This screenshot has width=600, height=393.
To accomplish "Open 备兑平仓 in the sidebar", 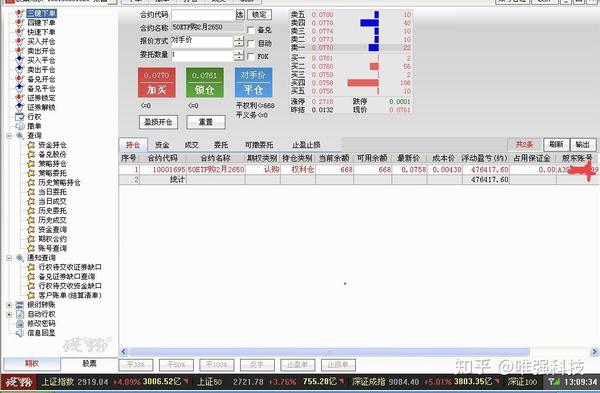I will click(x=41, y=88).
